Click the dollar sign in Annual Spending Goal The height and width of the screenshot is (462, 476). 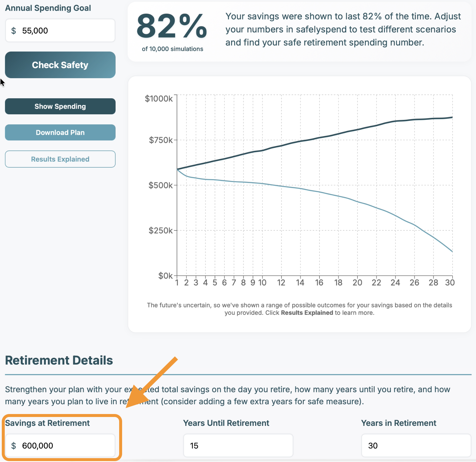point(13,30)
